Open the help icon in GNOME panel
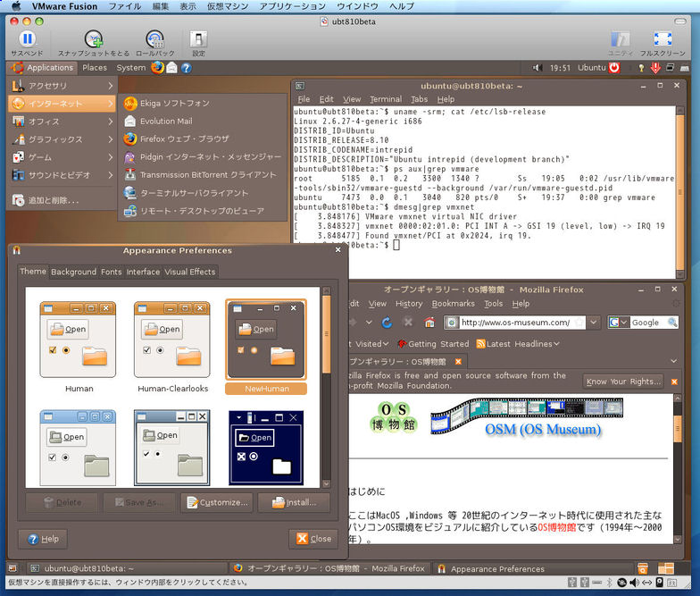 186,68
